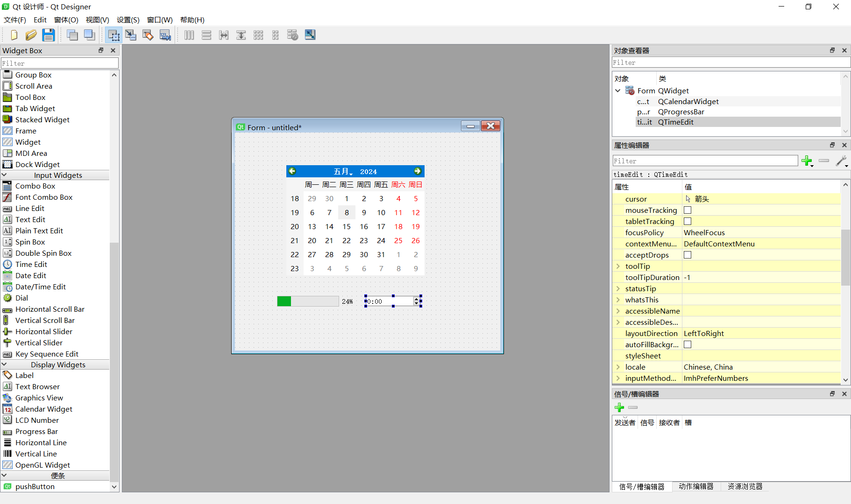Click the New Form toolbar icon
Image resolution: width=851 pixels, height=504 pixels.
14,35
